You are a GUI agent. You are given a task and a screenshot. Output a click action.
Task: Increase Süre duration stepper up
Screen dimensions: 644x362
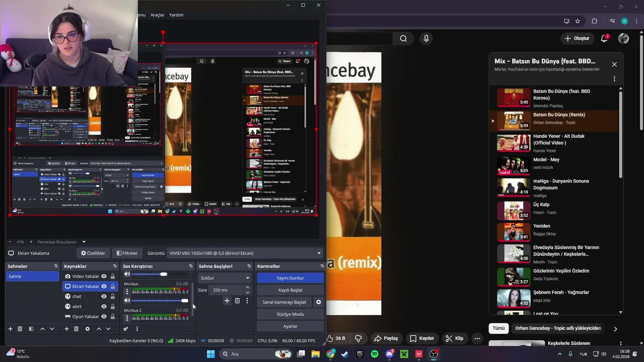point(247,288)
